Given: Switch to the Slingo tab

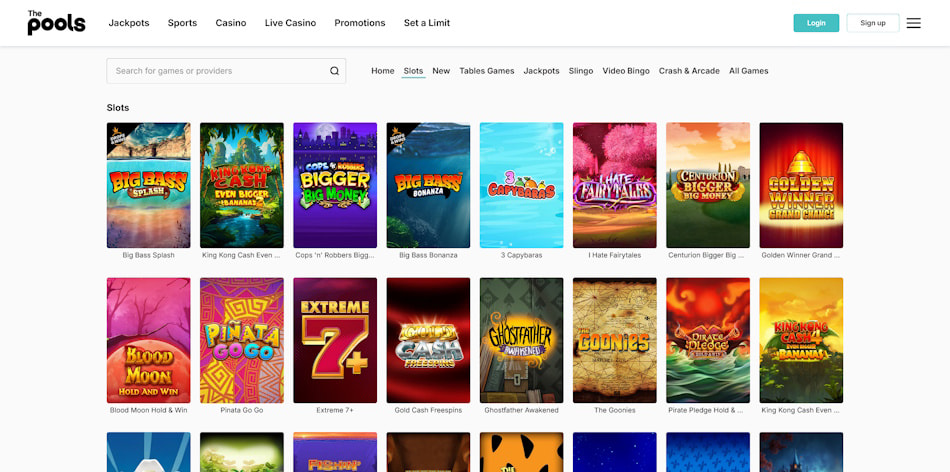Looking at the screenshot, I should coord(580,71).
